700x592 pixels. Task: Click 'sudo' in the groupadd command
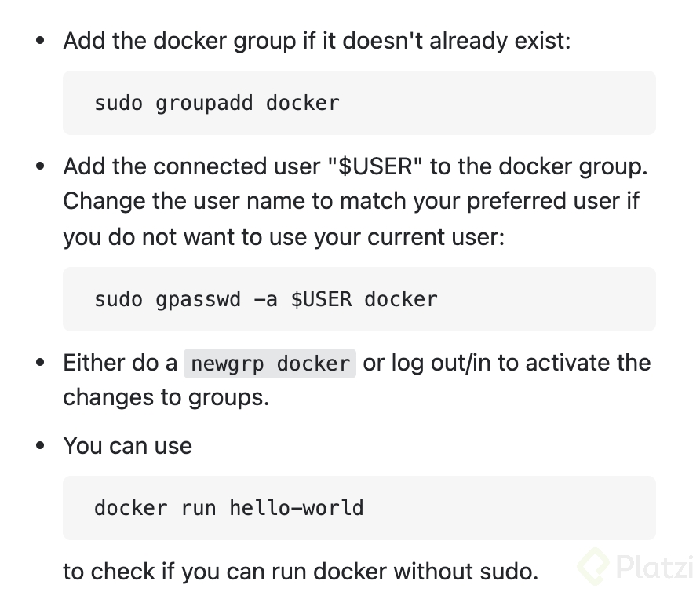(x=118, y=103)
